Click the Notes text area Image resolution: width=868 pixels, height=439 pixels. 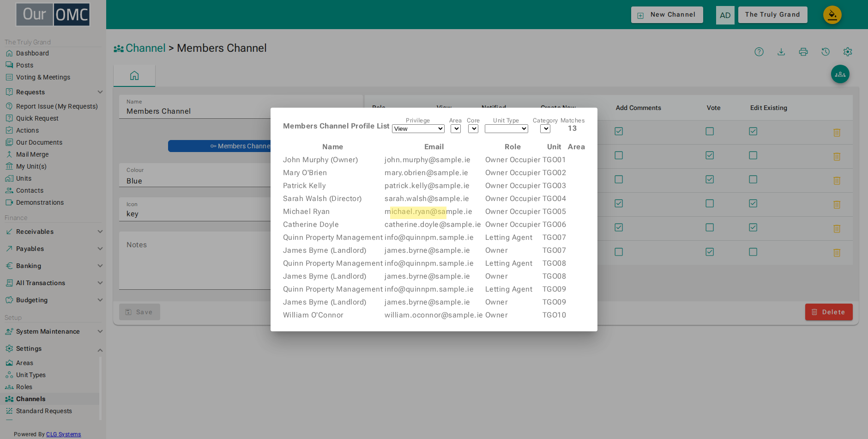[195, 260]
